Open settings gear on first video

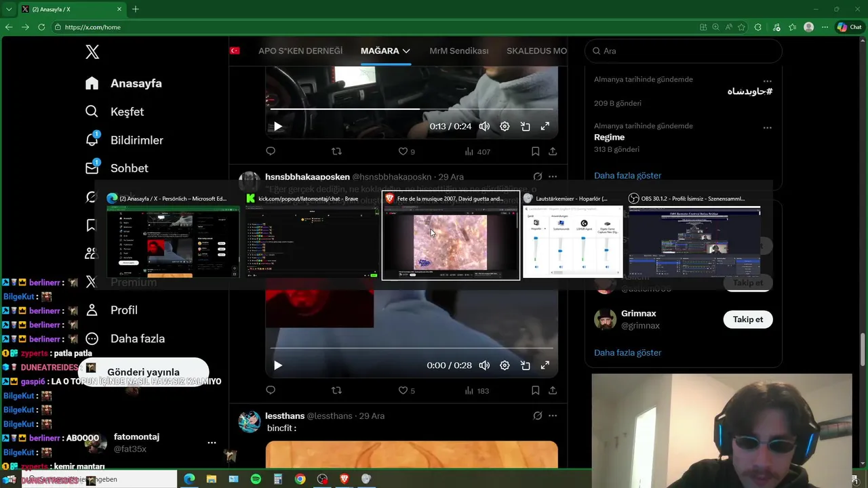coord(505,126)
